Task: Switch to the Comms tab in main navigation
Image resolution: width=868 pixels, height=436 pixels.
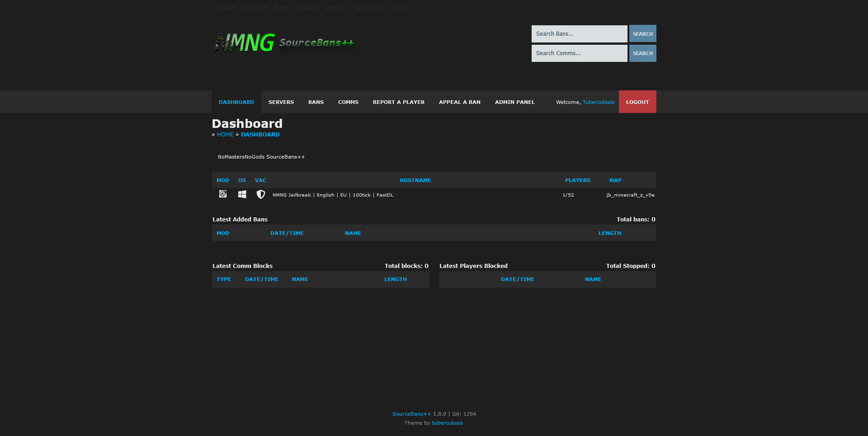Action: [348, 102]
